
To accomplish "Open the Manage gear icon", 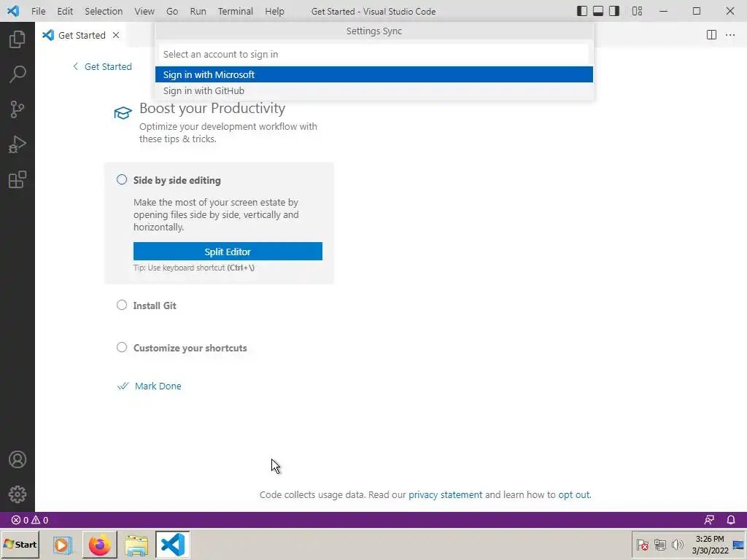I will click(18, 495).
